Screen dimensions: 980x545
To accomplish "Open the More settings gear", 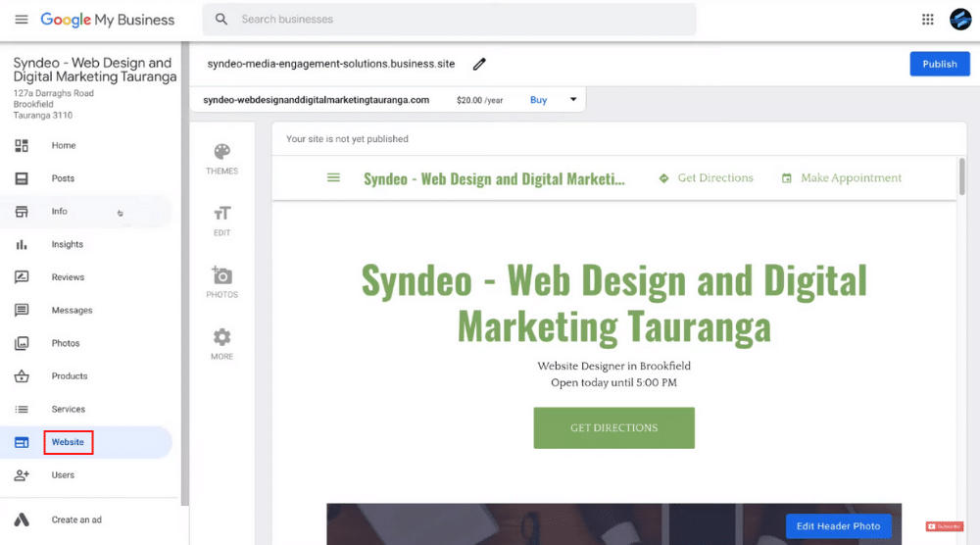I will pos(221,344).
